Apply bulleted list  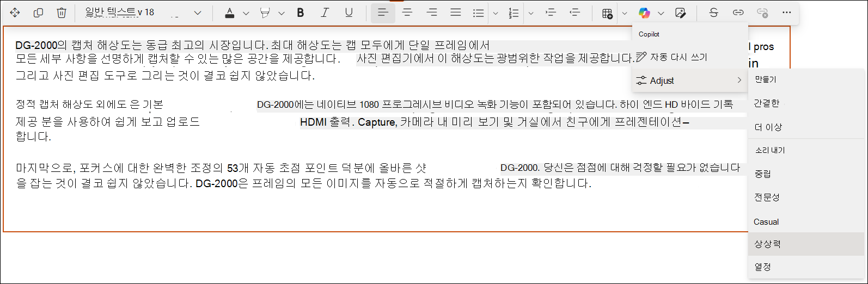[x=479, y=13]
